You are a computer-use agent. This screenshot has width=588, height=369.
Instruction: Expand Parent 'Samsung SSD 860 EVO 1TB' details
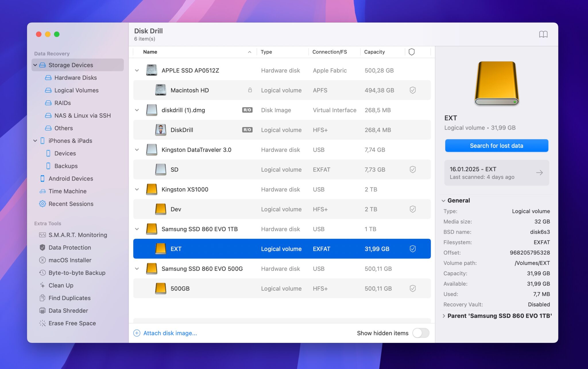(x=444, y=316)
